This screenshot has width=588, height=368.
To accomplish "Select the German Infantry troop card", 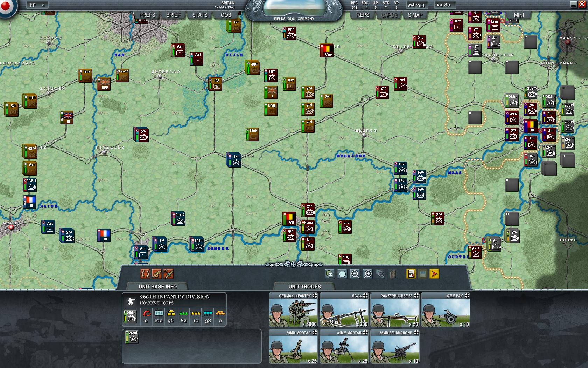I will tap(293, 310).
